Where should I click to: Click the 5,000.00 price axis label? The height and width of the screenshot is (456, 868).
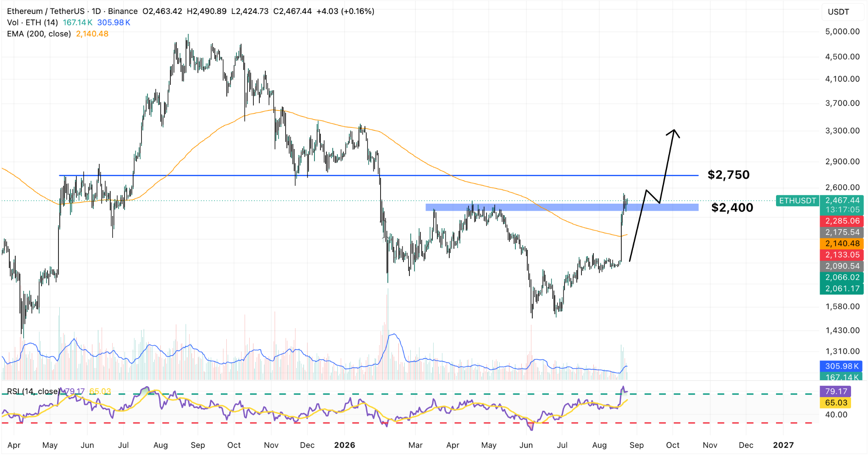[x=842, y=32]
